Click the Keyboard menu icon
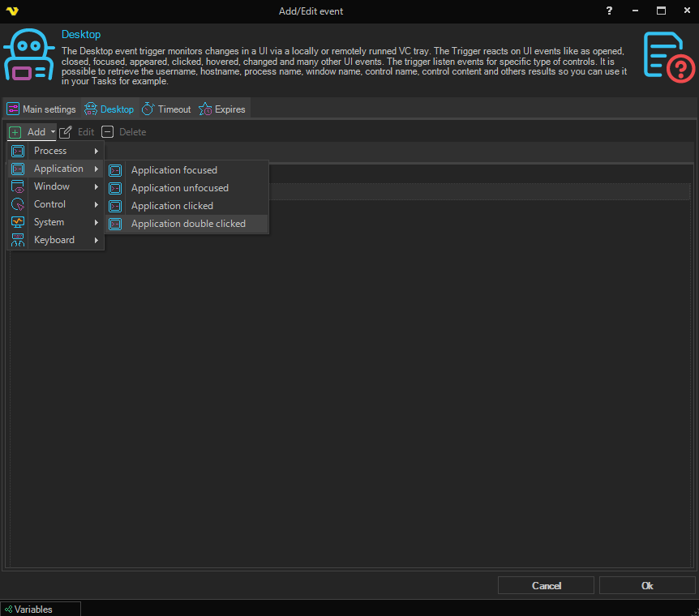The image size is (699, 616). pos(18,240)
